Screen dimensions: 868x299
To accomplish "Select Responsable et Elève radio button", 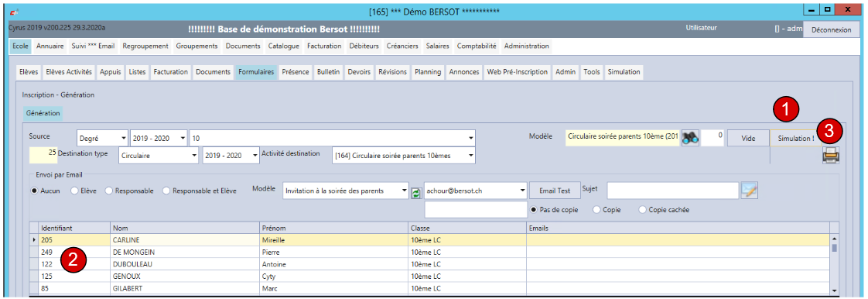I will 166,191.
